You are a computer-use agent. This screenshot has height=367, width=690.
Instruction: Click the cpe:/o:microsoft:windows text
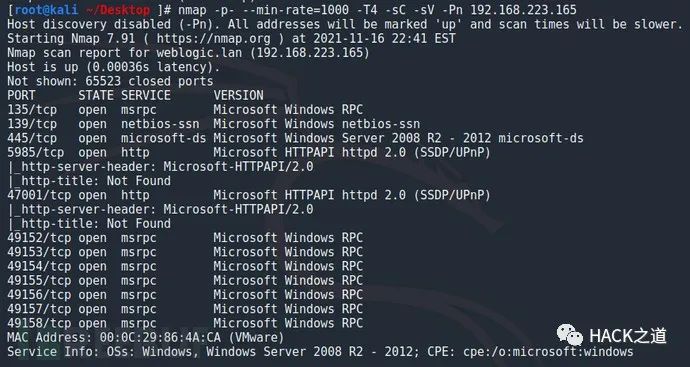point(548,352)
